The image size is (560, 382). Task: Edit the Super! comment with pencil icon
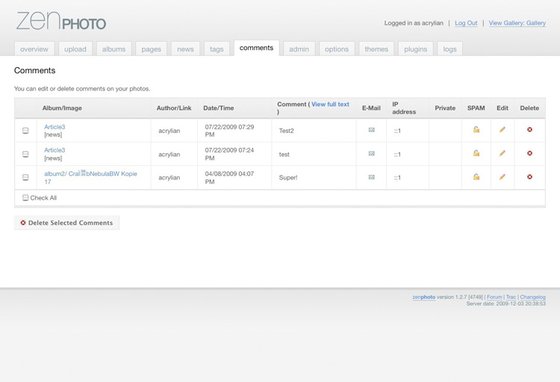pos(502,177)
